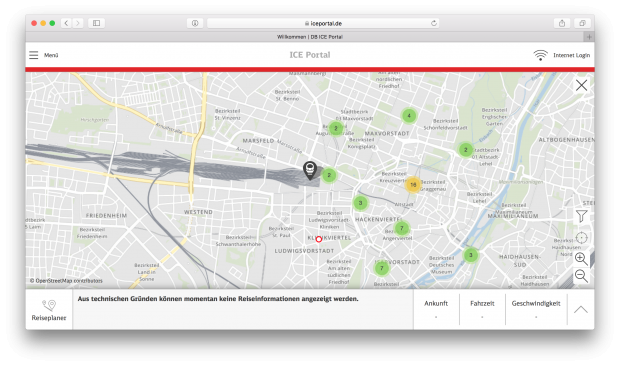Click the red circle marker in Klinikviertel
This screenshot has height=366, width=620.
coord(319,239)
